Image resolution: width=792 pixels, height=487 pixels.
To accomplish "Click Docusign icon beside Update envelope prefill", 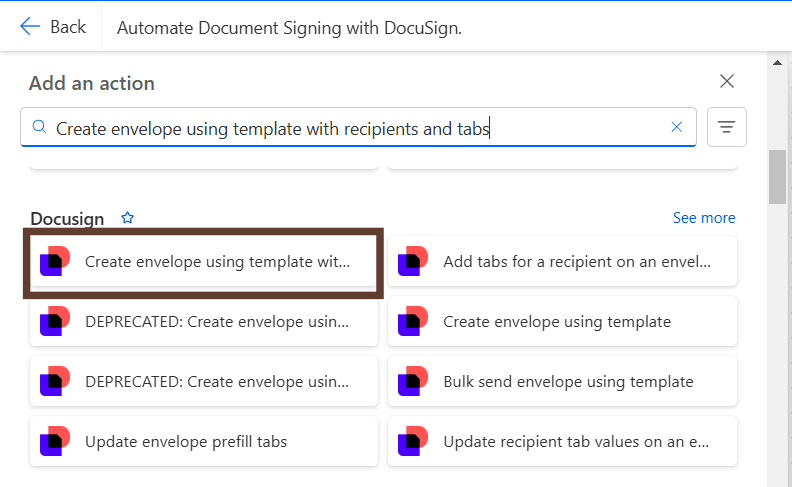I will (54, 441).
